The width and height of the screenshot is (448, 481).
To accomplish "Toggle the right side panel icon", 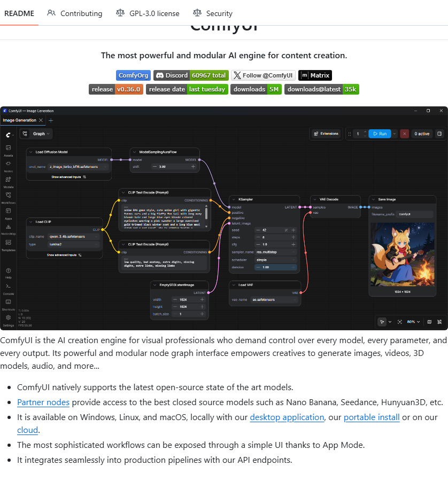I will tap(439, 134).
